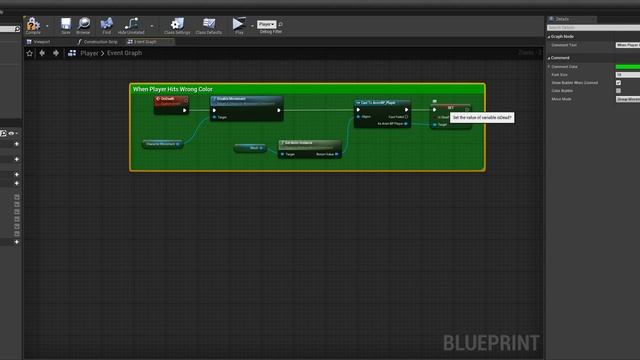This screenshot has height=360, width=640.
Task: Open the Play options dropdown arrow
Action: pos(252,26)
